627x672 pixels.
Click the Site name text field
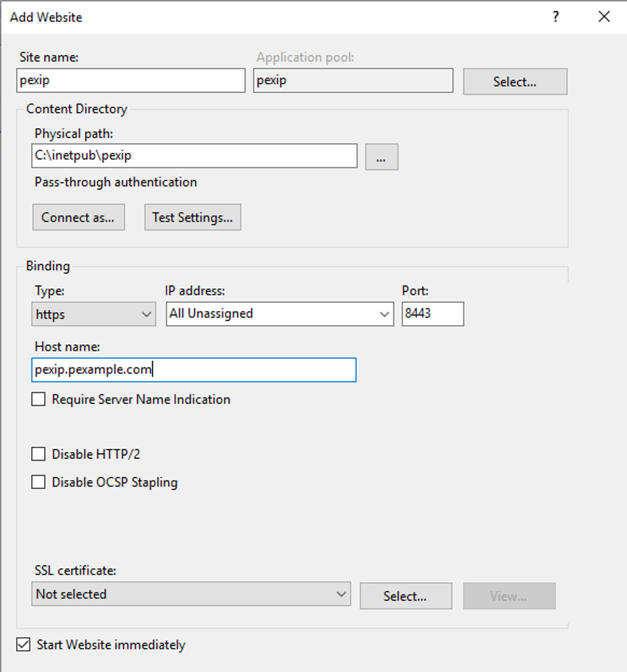tap(131, 81)
